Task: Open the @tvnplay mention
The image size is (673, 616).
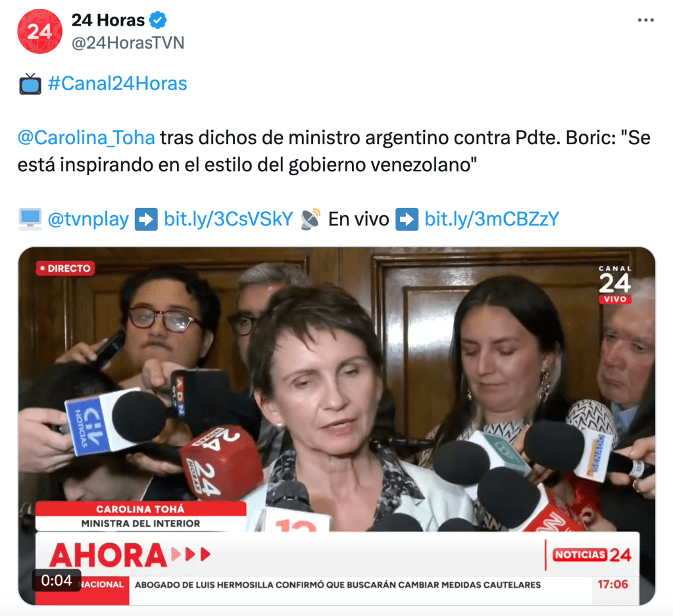Action: coord(88,219)
